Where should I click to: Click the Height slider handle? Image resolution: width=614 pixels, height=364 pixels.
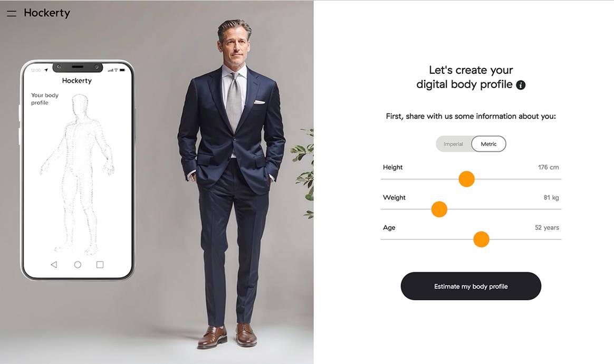(x=466, y=179)
